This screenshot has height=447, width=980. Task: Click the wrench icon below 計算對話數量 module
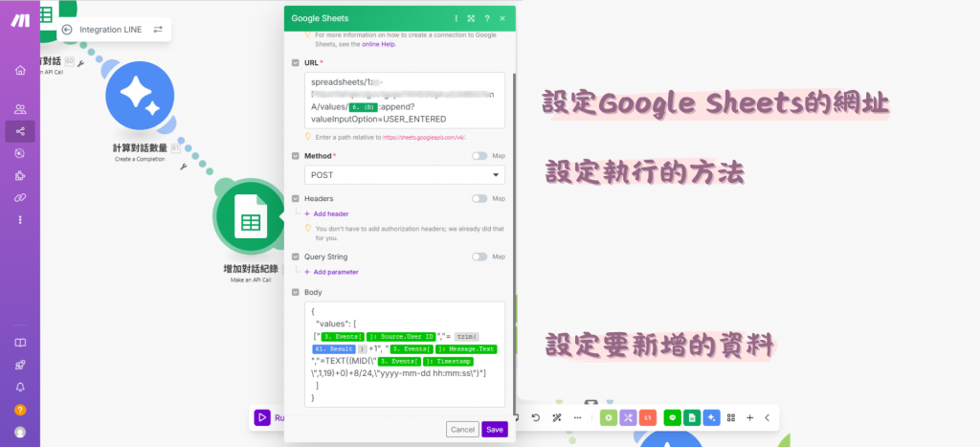pos(184,167)
